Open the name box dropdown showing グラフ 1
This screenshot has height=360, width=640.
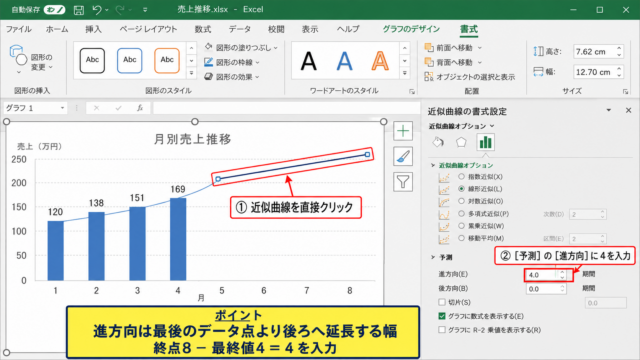[62, 108]
